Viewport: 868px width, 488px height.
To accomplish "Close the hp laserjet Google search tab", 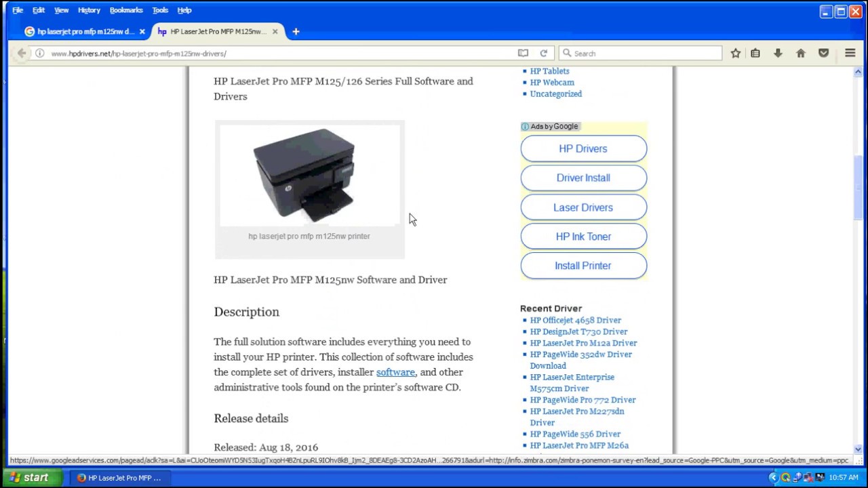I will point(142,31).
